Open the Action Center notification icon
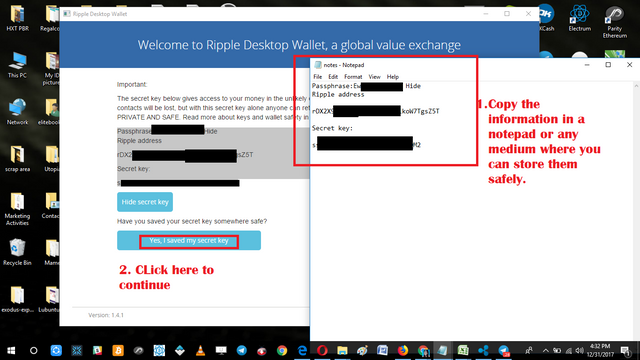640x360 pixels. [x=625, y=351]
